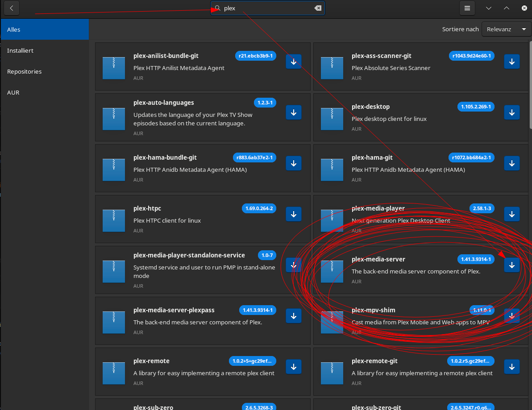
Task: Install plex-htpc via download arrow
Action: [x=294, y=214]
